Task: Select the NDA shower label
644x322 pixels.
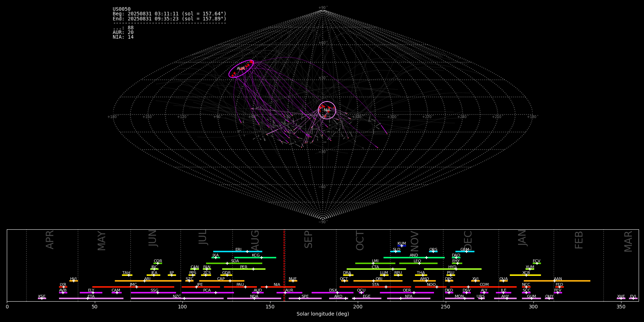Action: (254, 297)
